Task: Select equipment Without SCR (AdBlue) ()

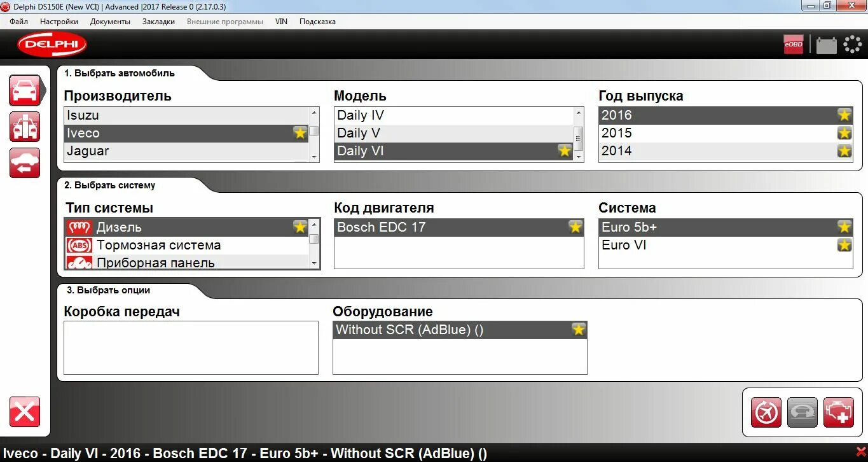Action: [x=460, y=330]
